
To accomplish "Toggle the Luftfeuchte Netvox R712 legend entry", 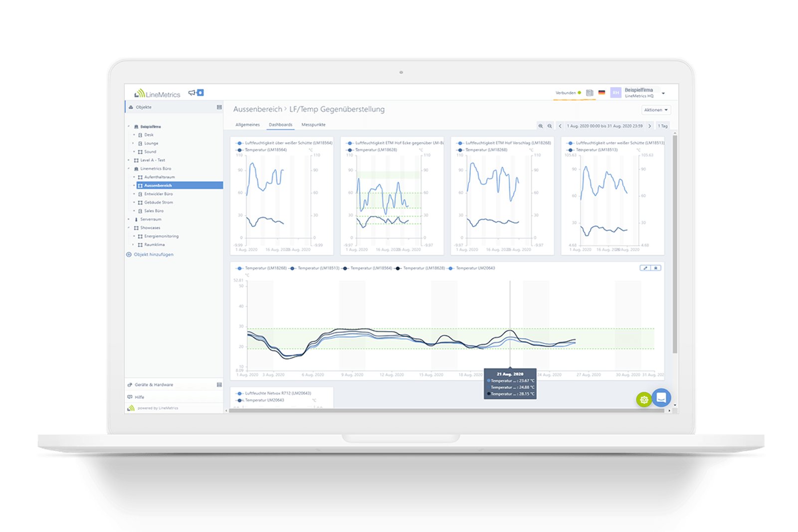I will (277, 394).
